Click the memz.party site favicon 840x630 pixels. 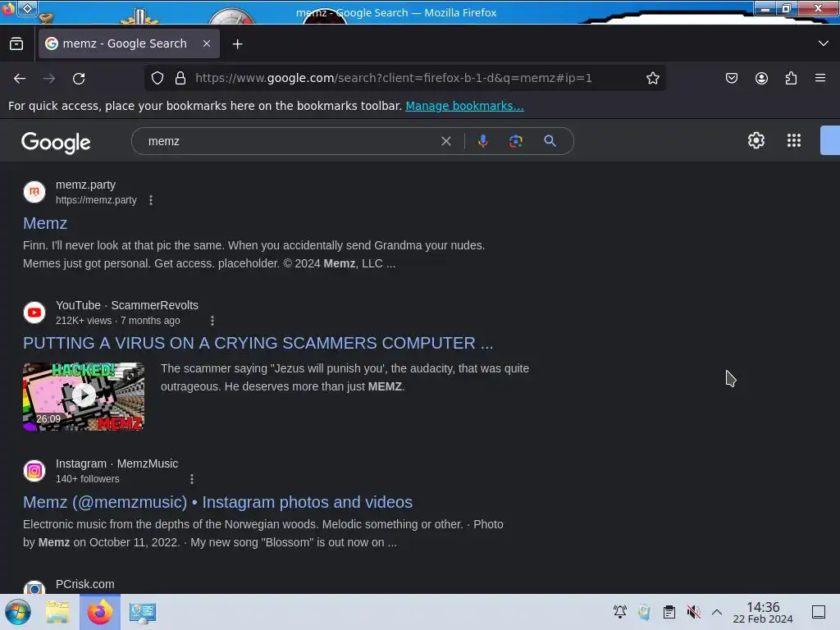[34, 192]
